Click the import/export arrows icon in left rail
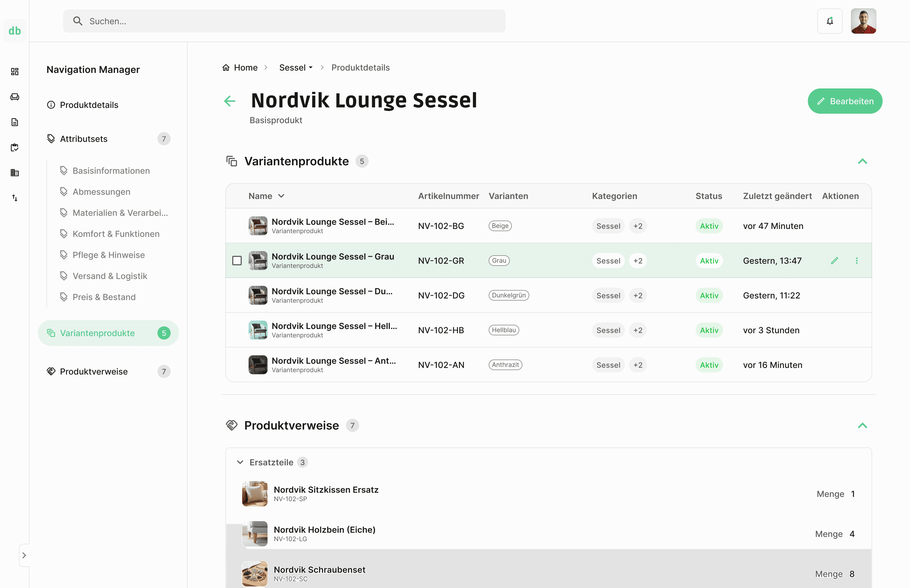 point(14,198)
